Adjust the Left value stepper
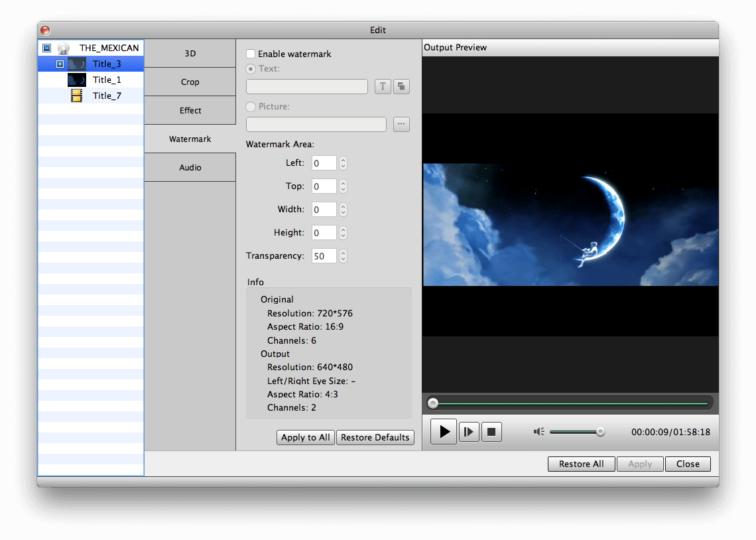Screen dimensions: 756x540 click(x=343, y=163)
